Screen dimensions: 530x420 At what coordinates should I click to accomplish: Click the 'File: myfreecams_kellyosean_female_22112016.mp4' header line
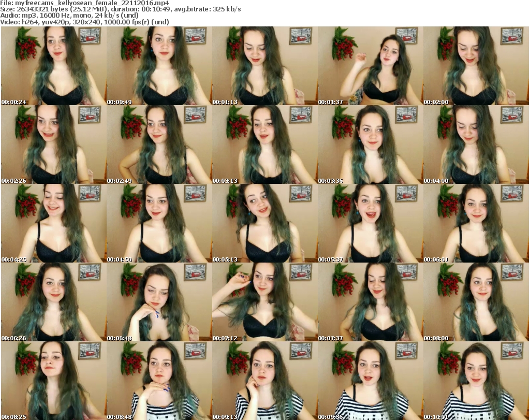(x=84, y=3)
